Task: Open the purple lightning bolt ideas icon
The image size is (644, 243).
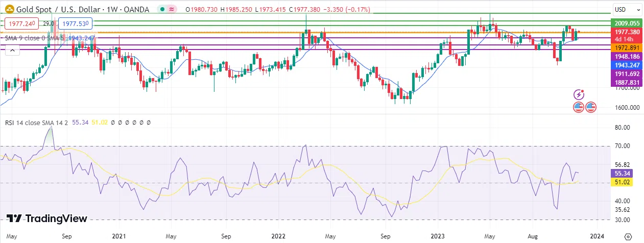Action: tap(579, 94)
